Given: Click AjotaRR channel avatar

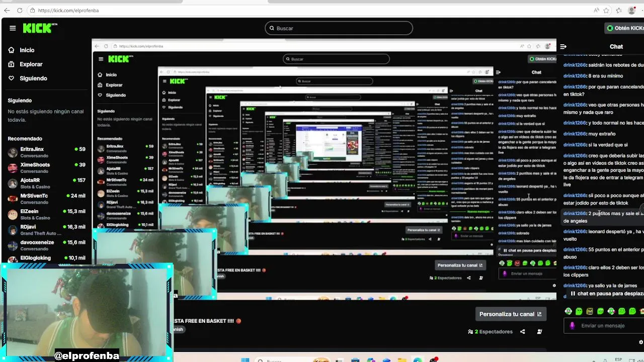Looking at the screenshot, I should coord(13,184).
